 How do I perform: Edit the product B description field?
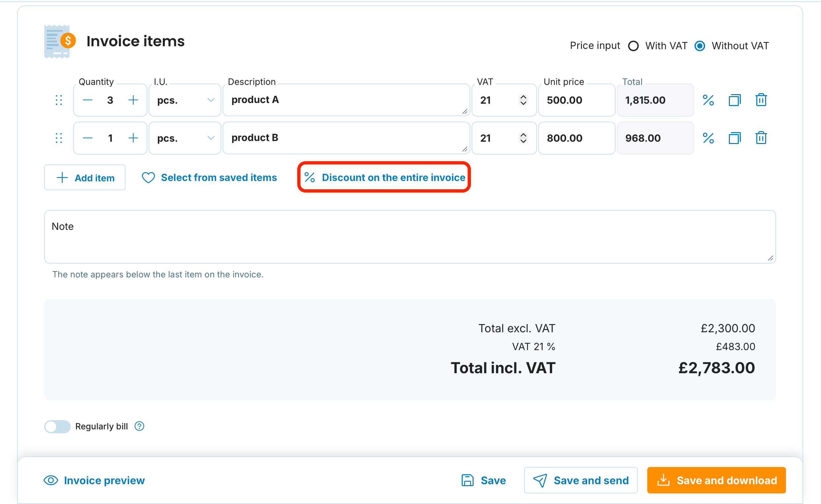coord(346,138)
